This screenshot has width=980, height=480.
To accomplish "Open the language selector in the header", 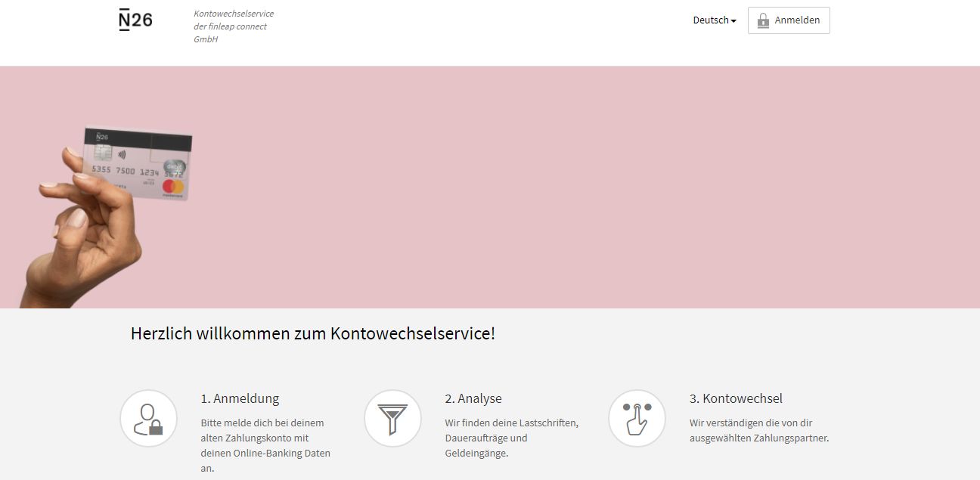I will pos(712,20).
